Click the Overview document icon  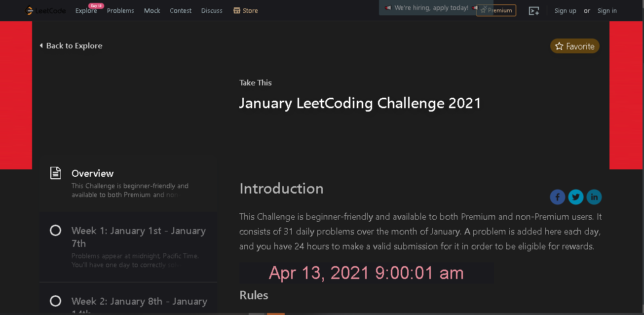click(56, 173)
